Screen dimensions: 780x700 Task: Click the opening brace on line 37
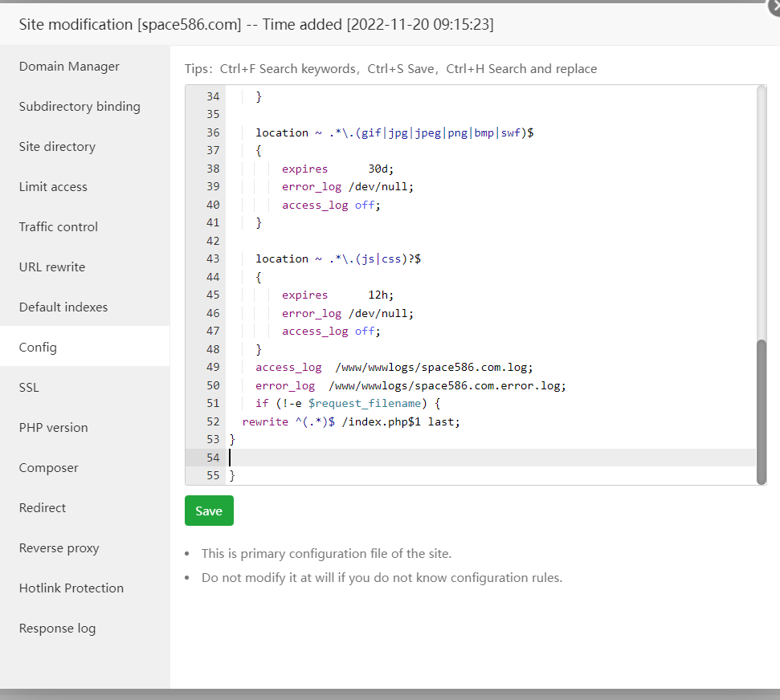(x=259, y=151)
